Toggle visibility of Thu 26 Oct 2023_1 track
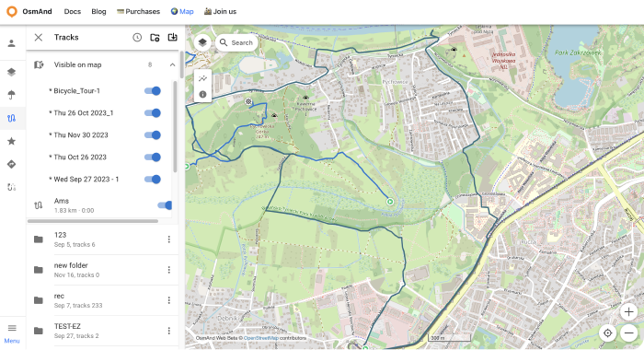 [153, 113]
